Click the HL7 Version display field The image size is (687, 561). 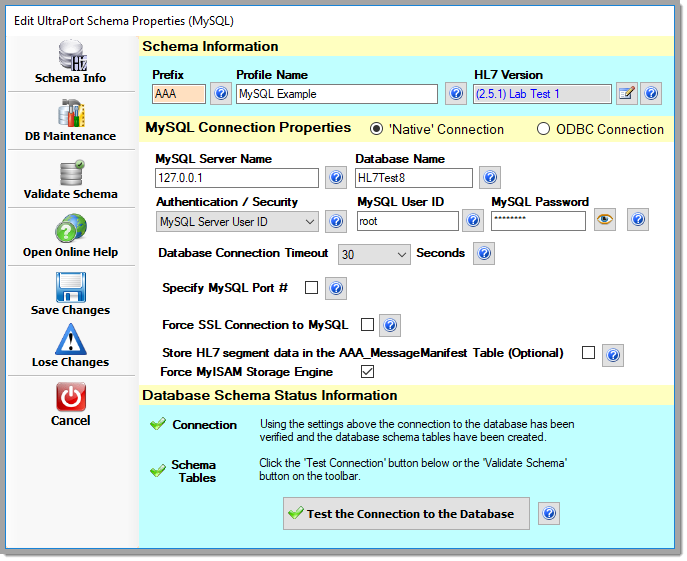click(542, 94)
